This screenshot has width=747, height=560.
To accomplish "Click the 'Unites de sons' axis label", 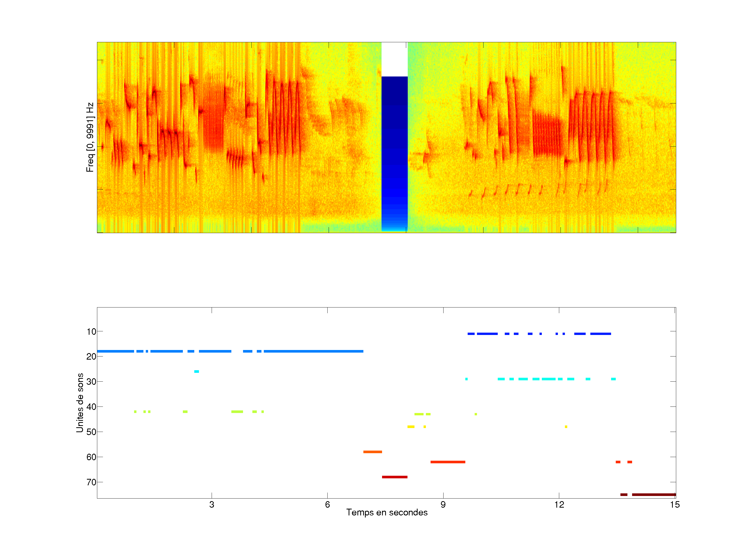I will coord(80,402).
